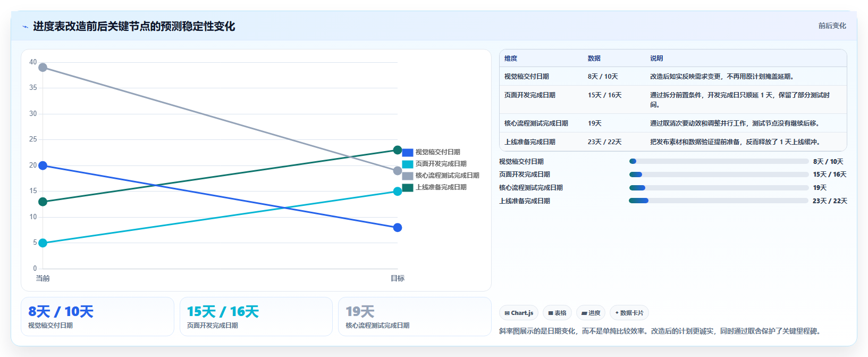Click the panel title 进度表改造前后关键节点的预测稳定性变化
The image size is (868, 357).
(134, 26)
